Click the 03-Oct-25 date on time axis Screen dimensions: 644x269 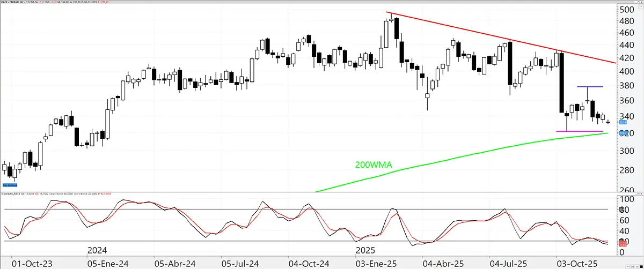[576, 263]
